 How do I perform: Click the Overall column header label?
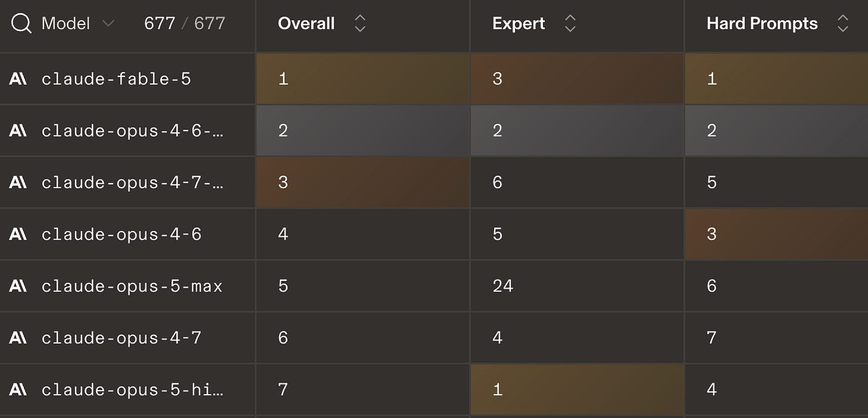[x=306, y=24]
